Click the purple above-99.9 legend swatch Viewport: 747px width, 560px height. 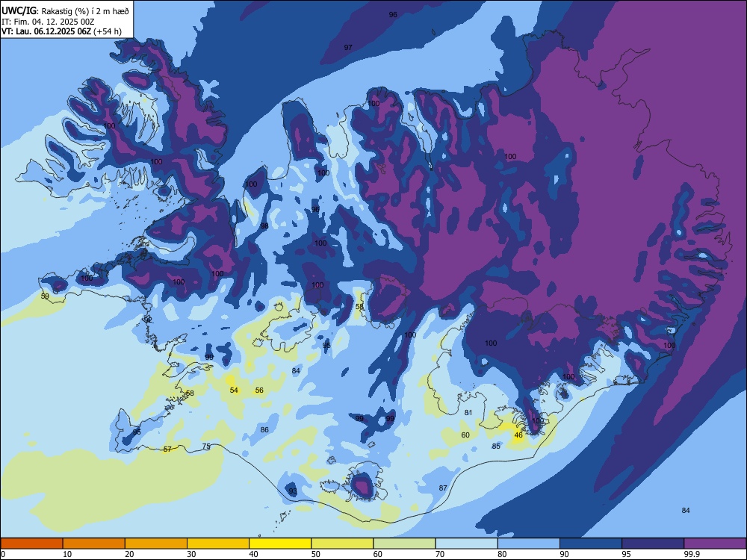[x=715, y=544]
